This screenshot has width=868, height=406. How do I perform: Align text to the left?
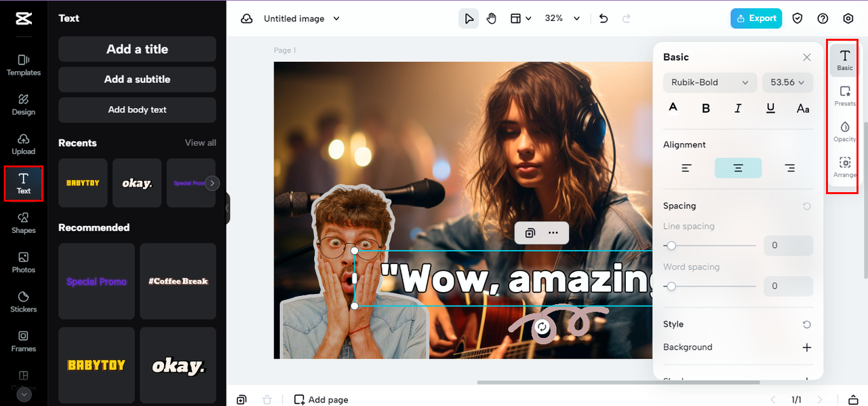[686, 168]
